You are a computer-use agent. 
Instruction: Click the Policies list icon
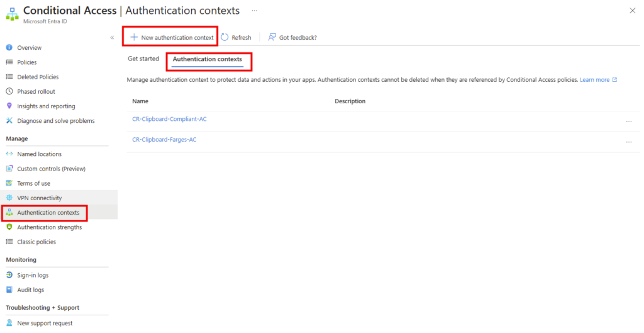pyautogui.click(x=9, y=62)
